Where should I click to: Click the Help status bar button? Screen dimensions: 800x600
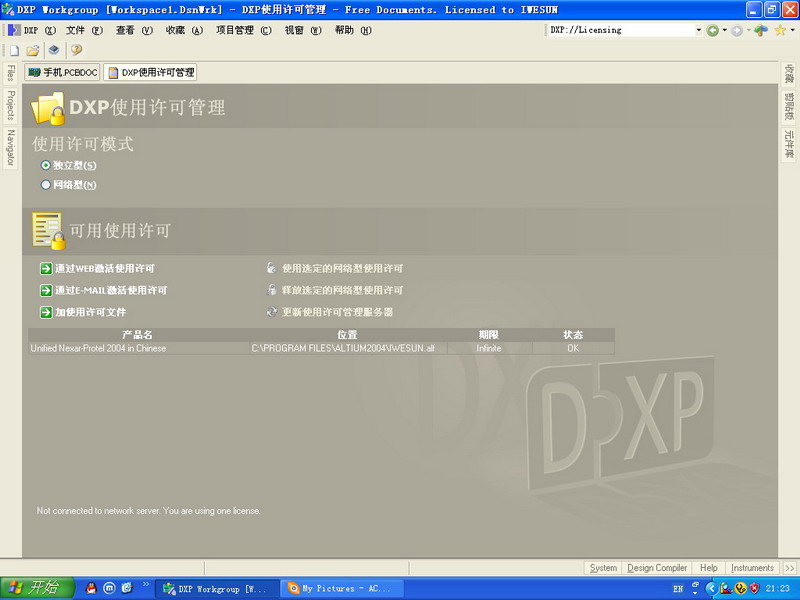click(709, 568)
